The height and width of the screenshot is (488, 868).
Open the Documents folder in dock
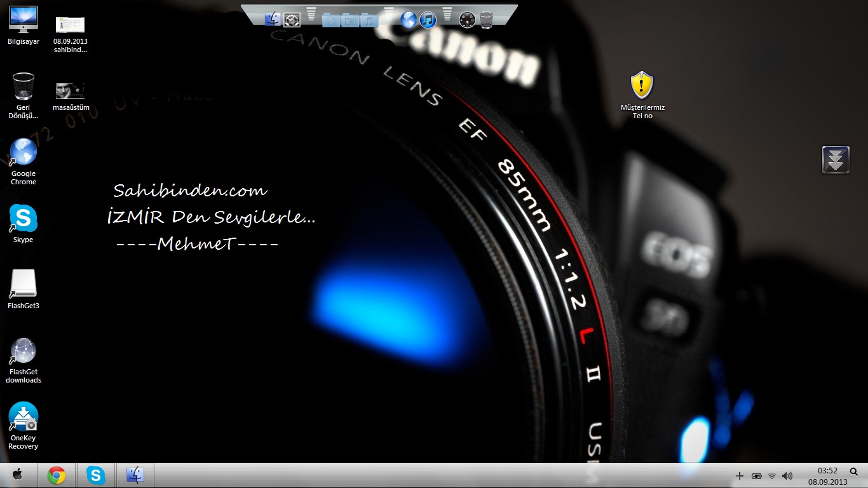(x=331, y=20)
